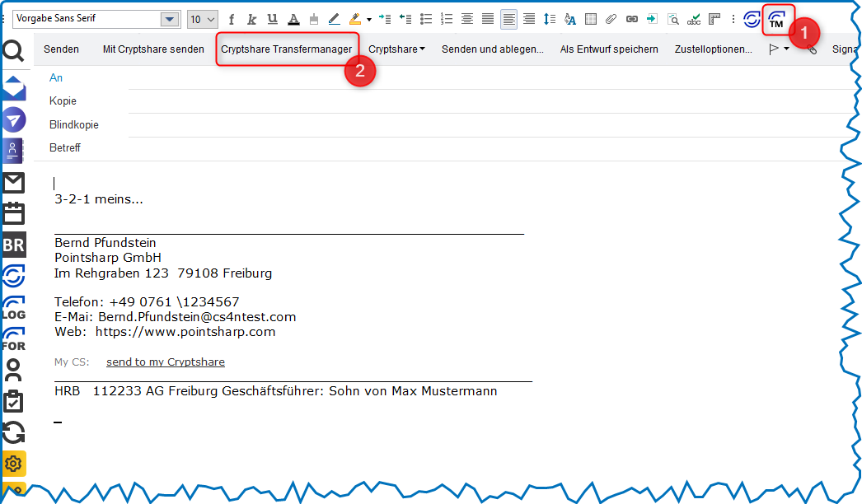The image size is (862, 504).
Task: Follow the 'send to my Cryptshare' link
Action: click(x=165, y=362)
